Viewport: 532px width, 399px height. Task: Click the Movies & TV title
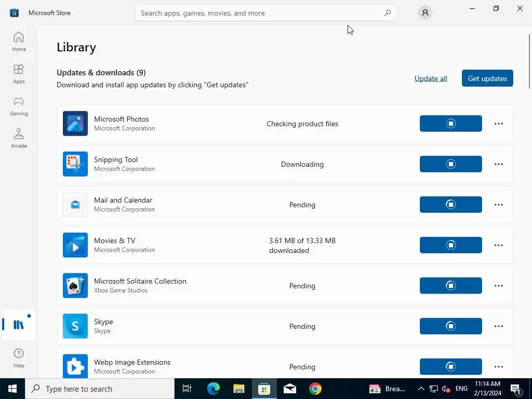pos(115,241)
